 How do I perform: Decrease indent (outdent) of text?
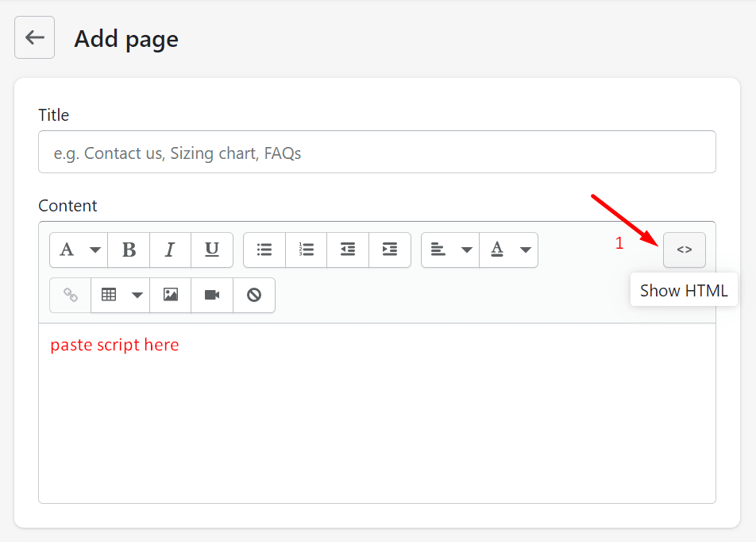point(348,250)
